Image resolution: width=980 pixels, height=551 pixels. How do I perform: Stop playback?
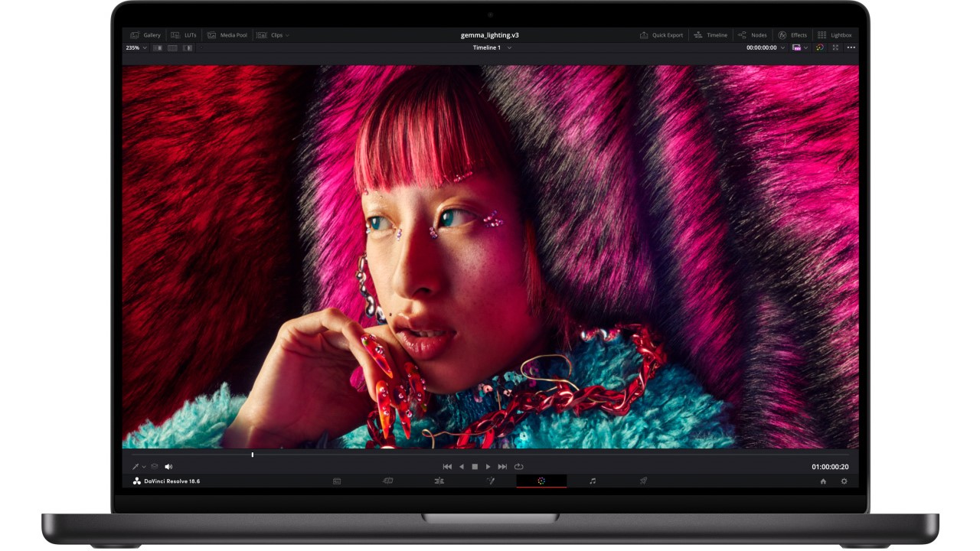[x=475, y=467]
